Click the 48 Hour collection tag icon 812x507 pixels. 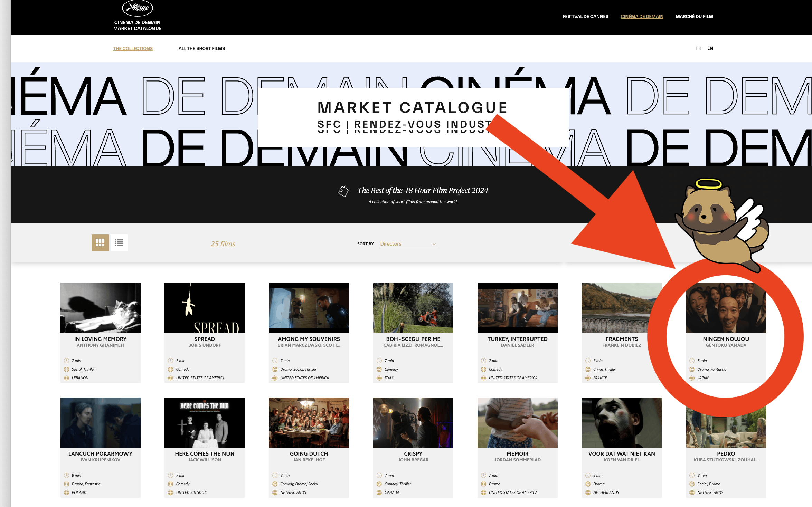[x=343, y=191]
